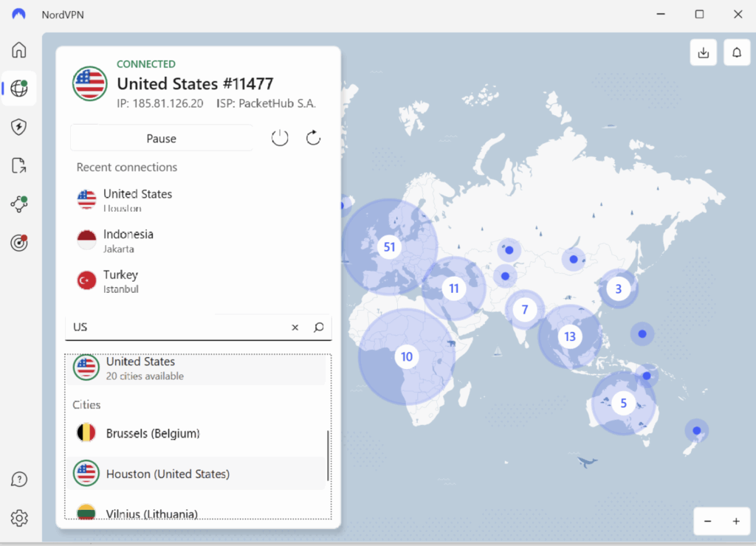The height and width of the screenshot is (546, 756).
Task: Select Houston (United States) city result
Action: pyautogui.click(x=197, y=474)
